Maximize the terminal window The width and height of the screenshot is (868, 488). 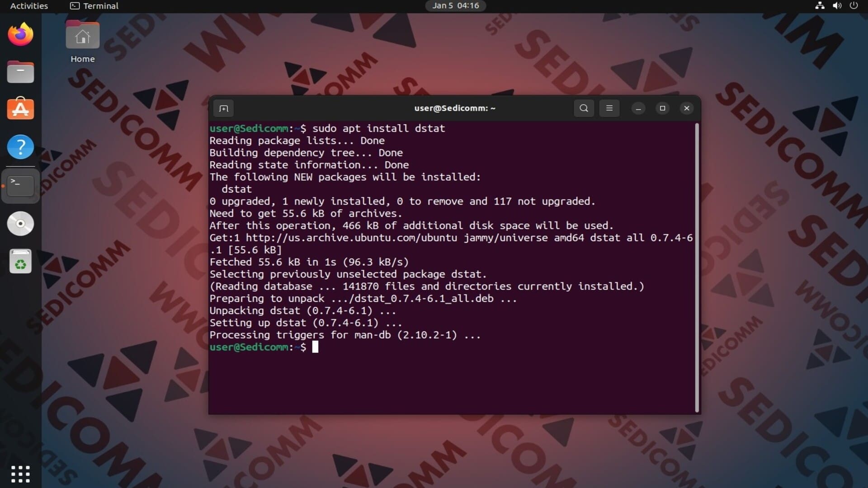[x=662, y=108]
